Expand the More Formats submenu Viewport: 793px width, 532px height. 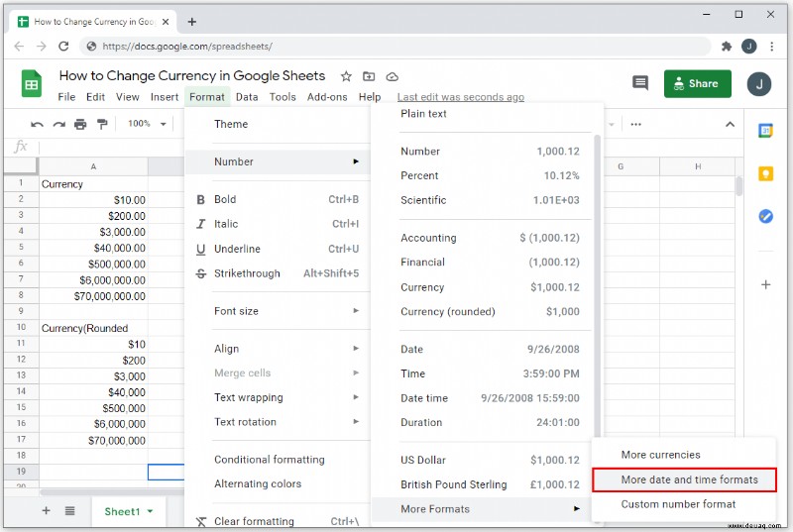(482, 509)
